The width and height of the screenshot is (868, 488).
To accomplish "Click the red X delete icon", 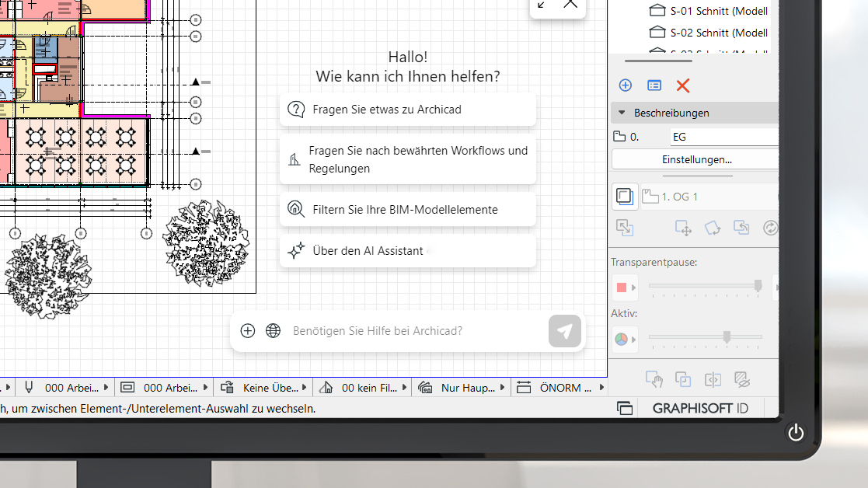I will [682, 85].
